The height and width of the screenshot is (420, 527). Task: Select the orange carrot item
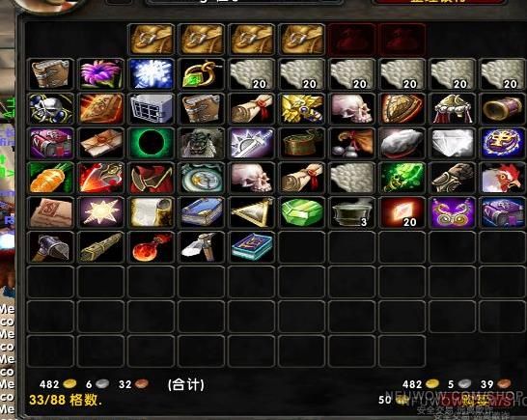51,178
